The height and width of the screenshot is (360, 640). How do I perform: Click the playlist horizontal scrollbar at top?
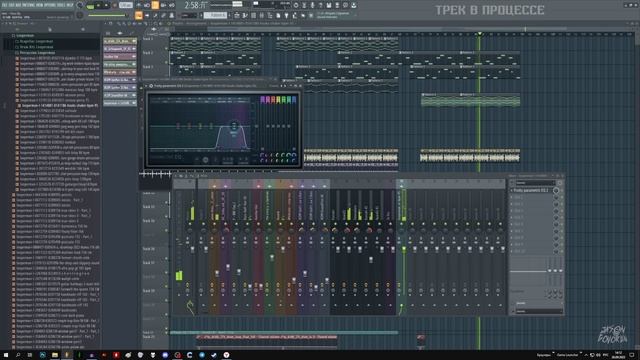(388, 29)
